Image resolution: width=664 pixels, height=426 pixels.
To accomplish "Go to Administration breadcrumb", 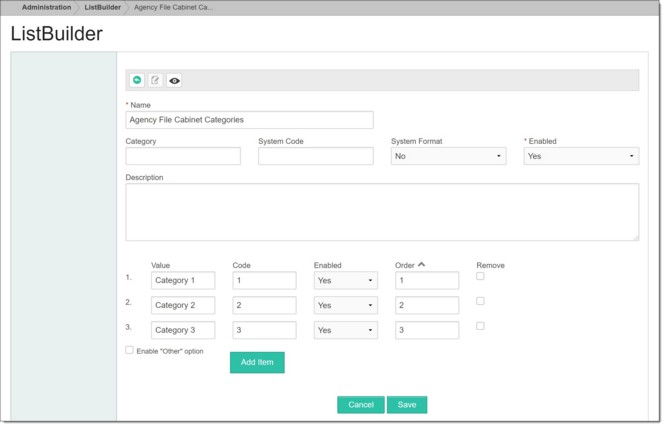I will [47, 7].
